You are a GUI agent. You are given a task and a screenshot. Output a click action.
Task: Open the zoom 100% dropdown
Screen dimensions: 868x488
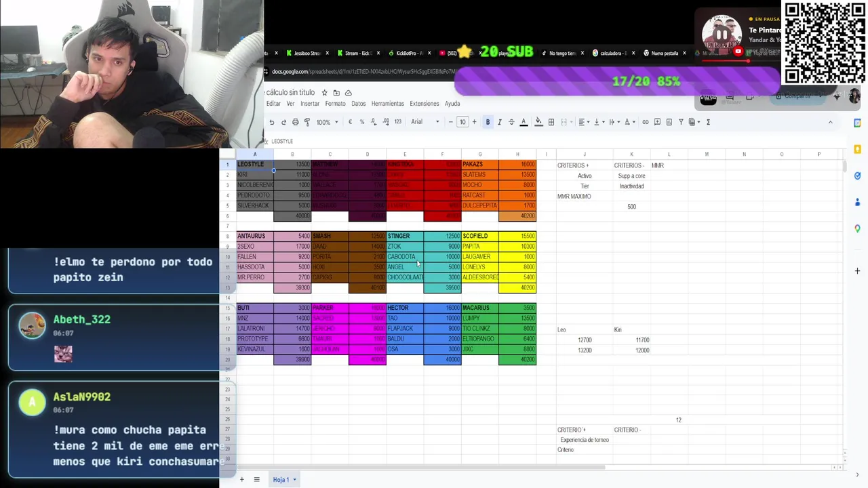pos(327,122)
